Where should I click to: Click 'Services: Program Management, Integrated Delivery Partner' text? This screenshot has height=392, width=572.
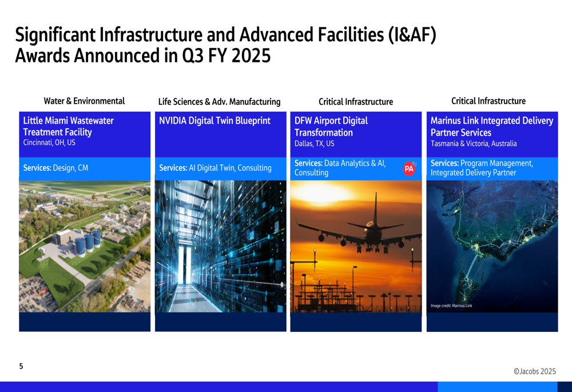[482, 168]
